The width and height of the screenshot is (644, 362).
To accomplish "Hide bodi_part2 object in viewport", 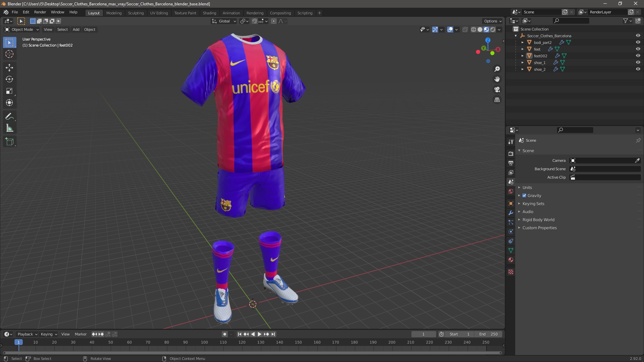I will [638, 43].
